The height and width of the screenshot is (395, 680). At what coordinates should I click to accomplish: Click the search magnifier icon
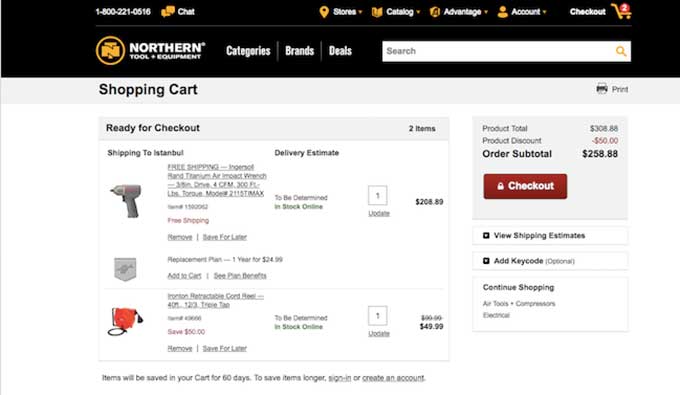(x=621, y=52)
